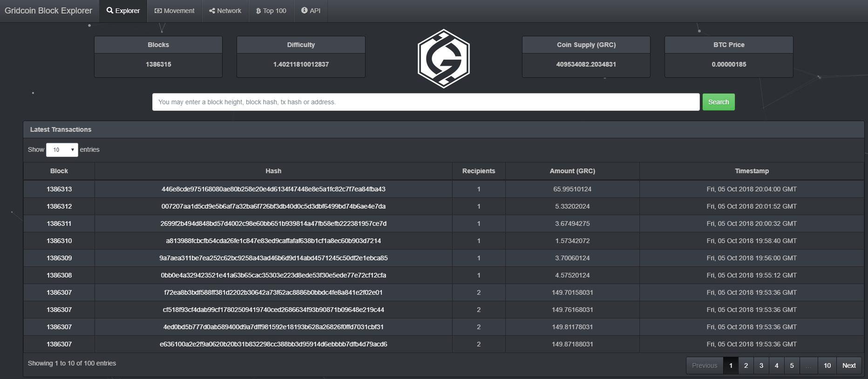The width and height of the screenshot is (868, 379).
Task: Click the green Search button
Action: [719, 102]
